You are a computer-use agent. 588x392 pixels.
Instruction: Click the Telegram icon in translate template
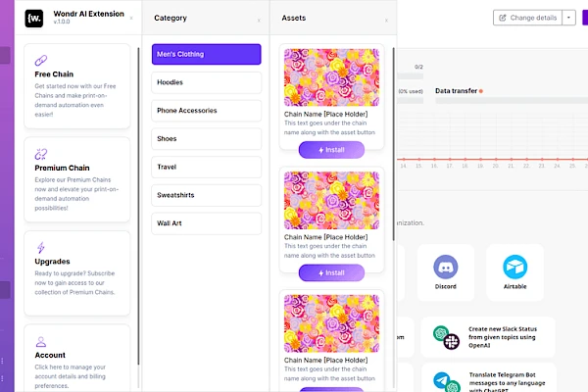coord(441,380)
